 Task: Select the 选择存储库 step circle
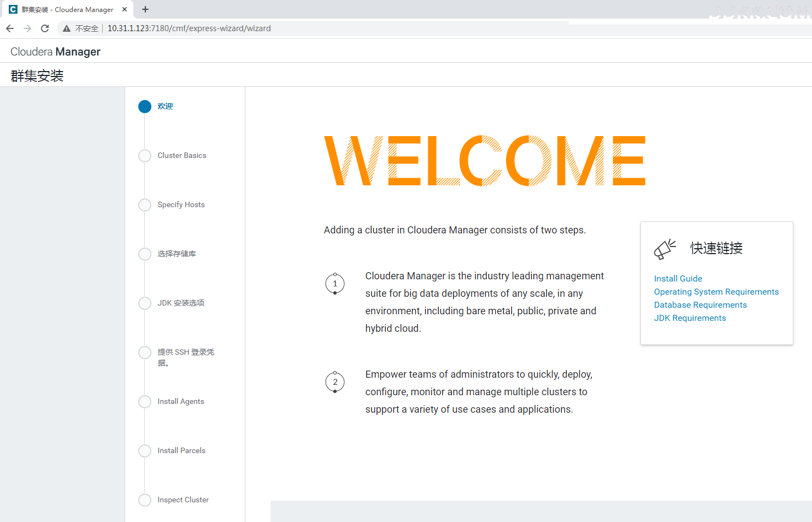pos(145,254)
